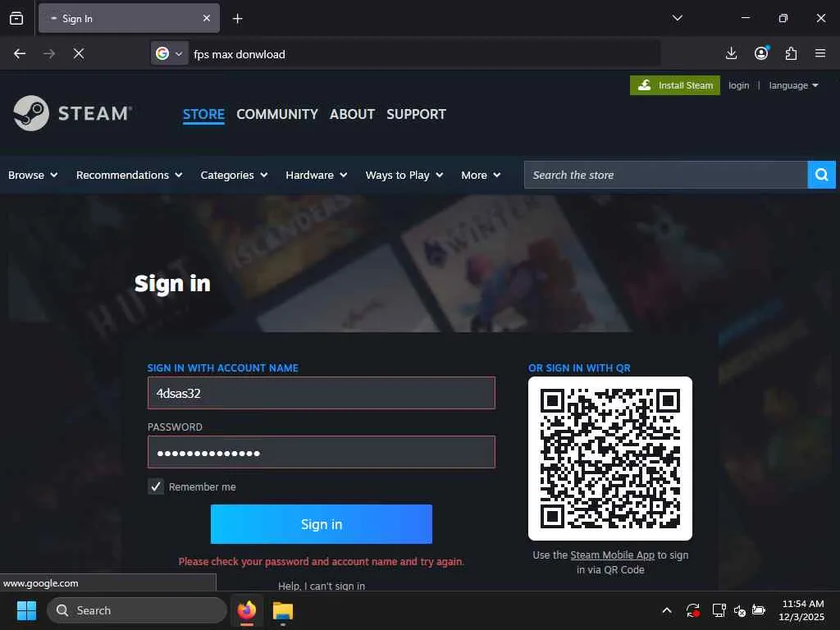Click the account name field with 4dsas32
Screen dimensions: 840x630
click(x=322, y=393)
